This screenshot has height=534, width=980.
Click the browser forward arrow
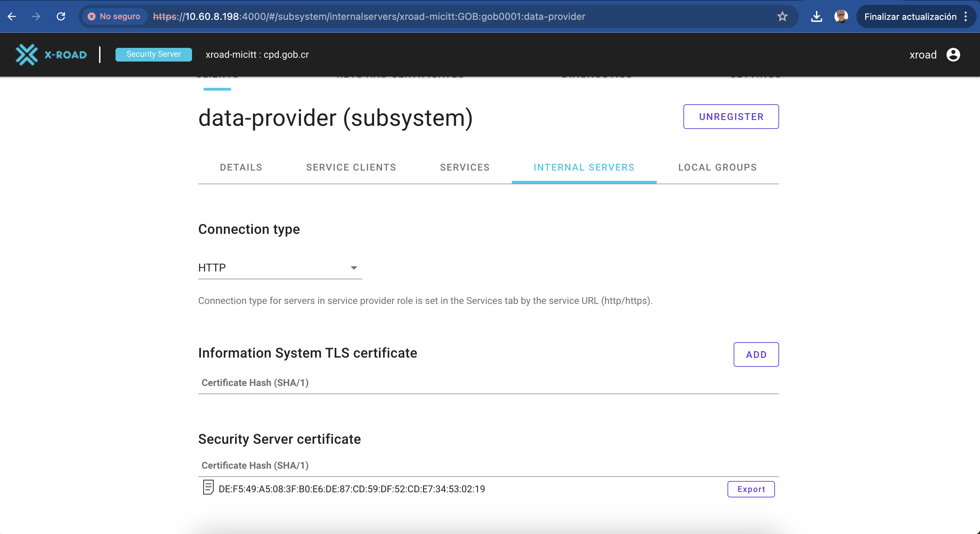click(x=36, y=16)
